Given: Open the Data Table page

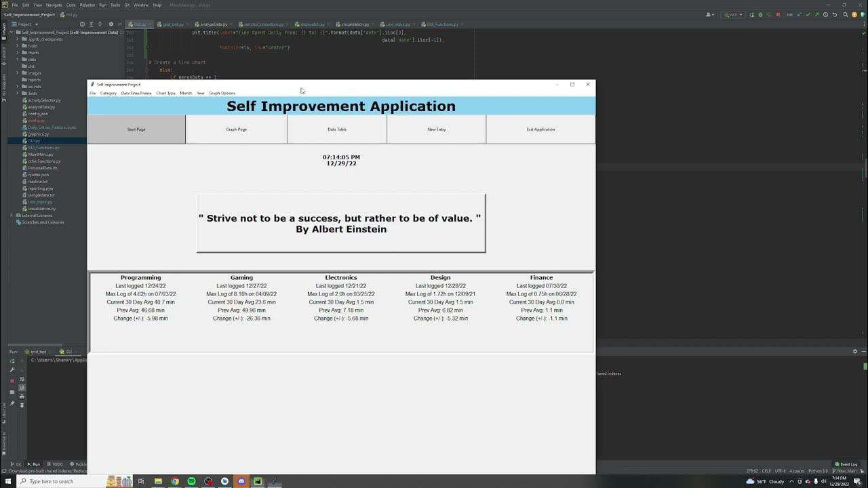Looking at the screenshot, I should tap(337, 129).
